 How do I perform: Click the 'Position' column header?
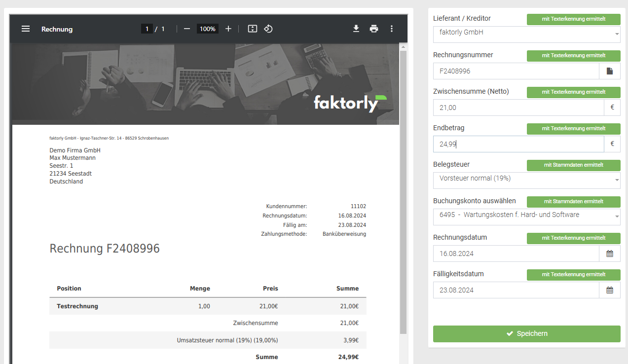click(69, 289)
